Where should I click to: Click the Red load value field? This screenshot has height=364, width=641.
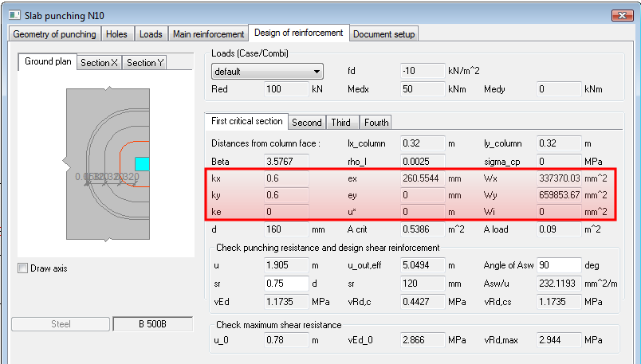coord(286,89)
